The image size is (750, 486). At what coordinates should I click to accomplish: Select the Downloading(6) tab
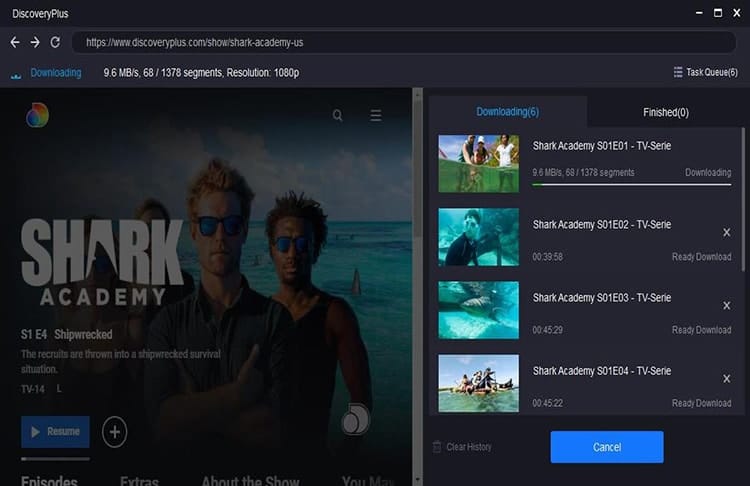[507, 112]
